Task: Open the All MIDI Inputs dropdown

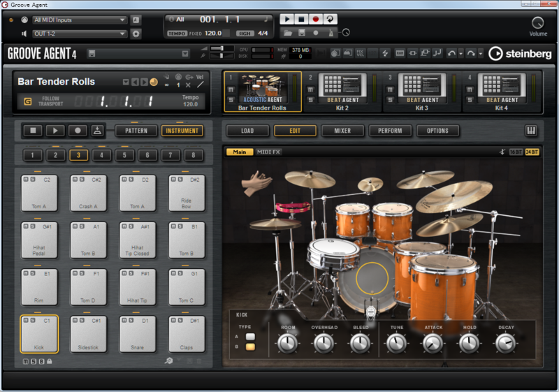Action: pyautogui.click(x=79, y=20)
